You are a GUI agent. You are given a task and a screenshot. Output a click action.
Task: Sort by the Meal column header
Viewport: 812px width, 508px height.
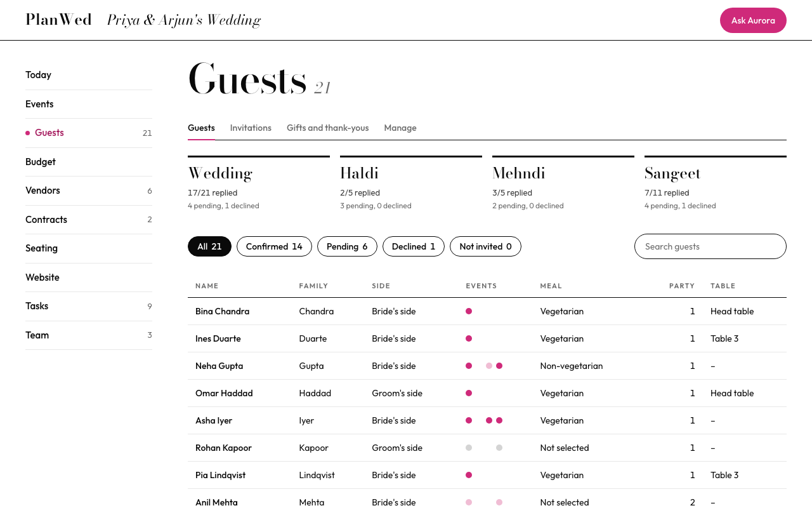pyautogui.click(x=551, y=286)
